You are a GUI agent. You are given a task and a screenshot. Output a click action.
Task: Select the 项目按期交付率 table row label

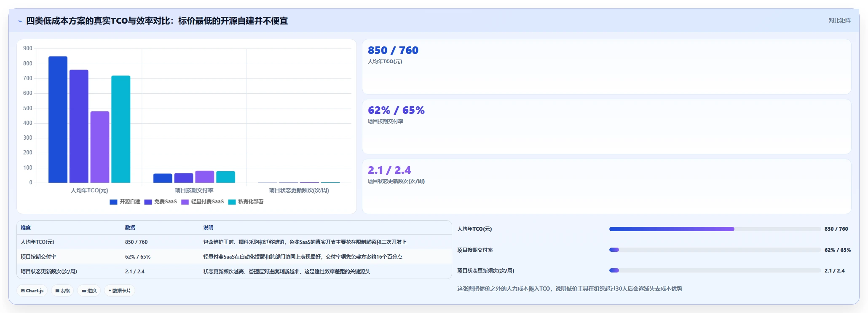coord(38,257)
